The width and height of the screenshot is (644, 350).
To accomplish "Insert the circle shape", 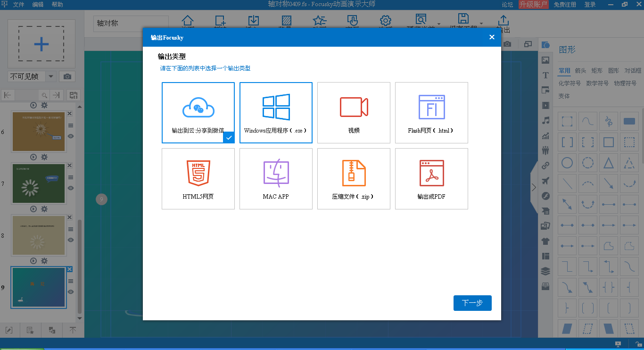I will (567, 163).
